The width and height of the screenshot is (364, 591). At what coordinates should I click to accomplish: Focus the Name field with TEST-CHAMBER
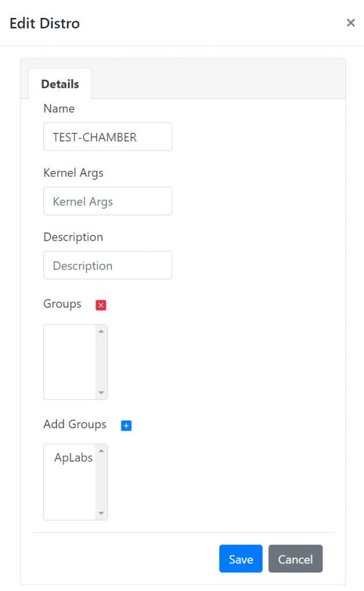[x=107, y=137]
